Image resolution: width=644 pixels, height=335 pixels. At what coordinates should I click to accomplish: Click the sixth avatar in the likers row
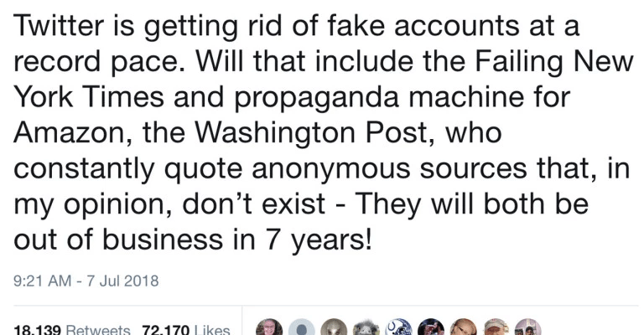[x=431, y=328]
